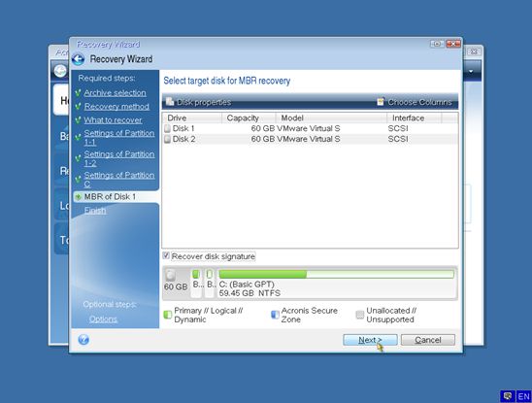Viewport: 532px width, 403px height.
Task: Sort by Interface column header
Action: tap(415, 118)
